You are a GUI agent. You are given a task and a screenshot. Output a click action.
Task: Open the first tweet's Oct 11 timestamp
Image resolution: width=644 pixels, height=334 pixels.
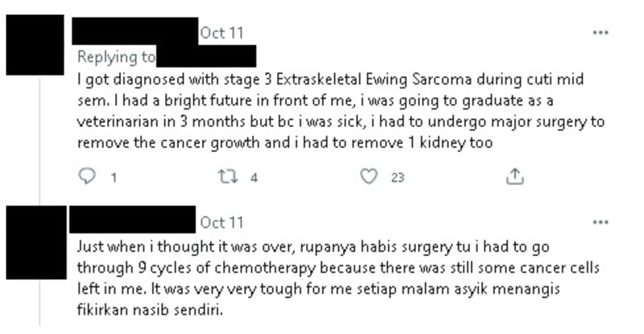coord(222,33)
